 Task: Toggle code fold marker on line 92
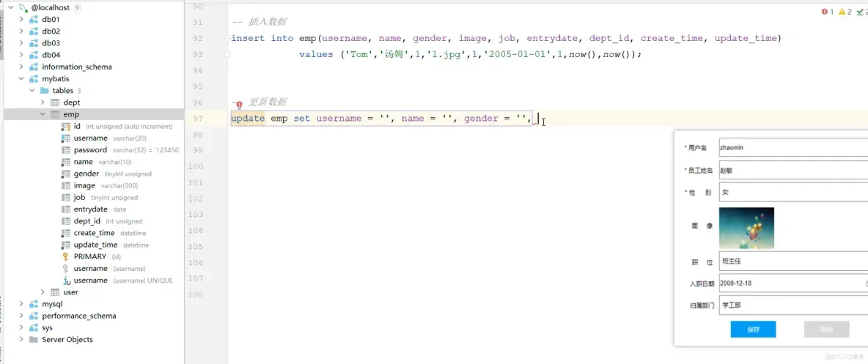[227, 39]
